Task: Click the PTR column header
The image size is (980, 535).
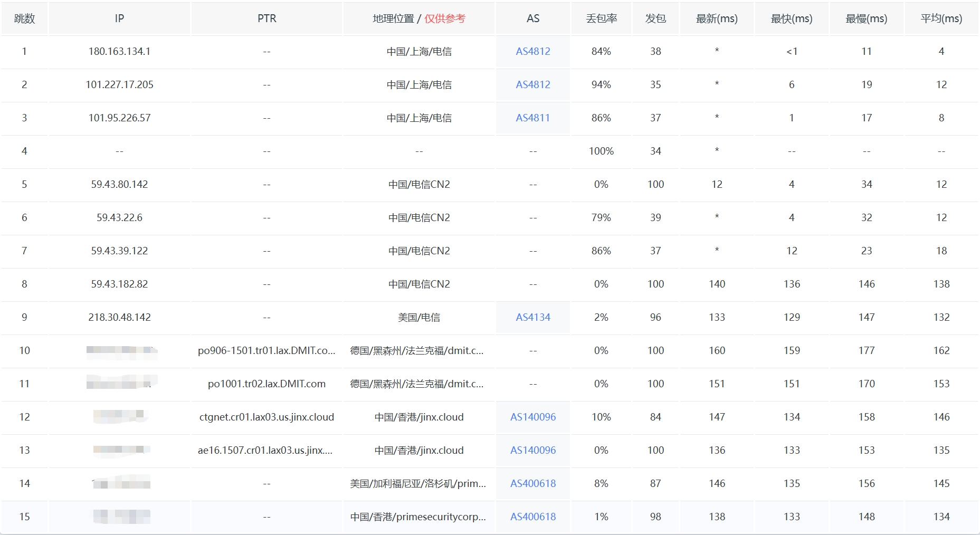Action: [x=267, y=18]
